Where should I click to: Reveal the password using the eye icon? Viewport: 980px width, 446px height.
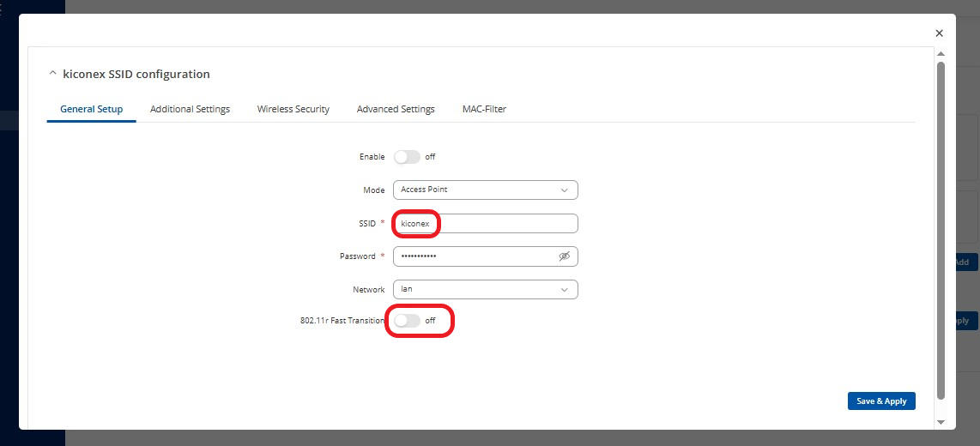(x=564, y=256)
